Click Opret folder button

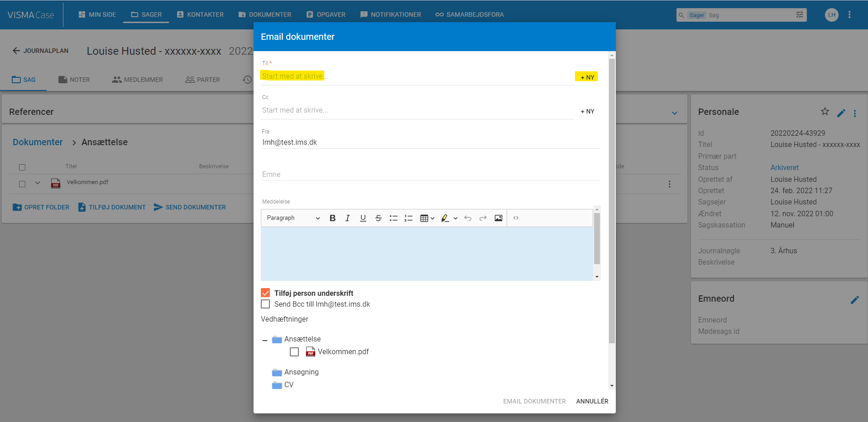[41, 207]
